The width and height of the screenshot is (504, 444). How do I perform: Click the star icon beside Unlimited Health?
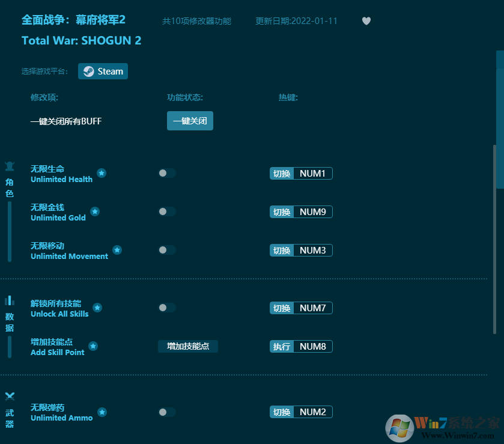click(102, 173)
